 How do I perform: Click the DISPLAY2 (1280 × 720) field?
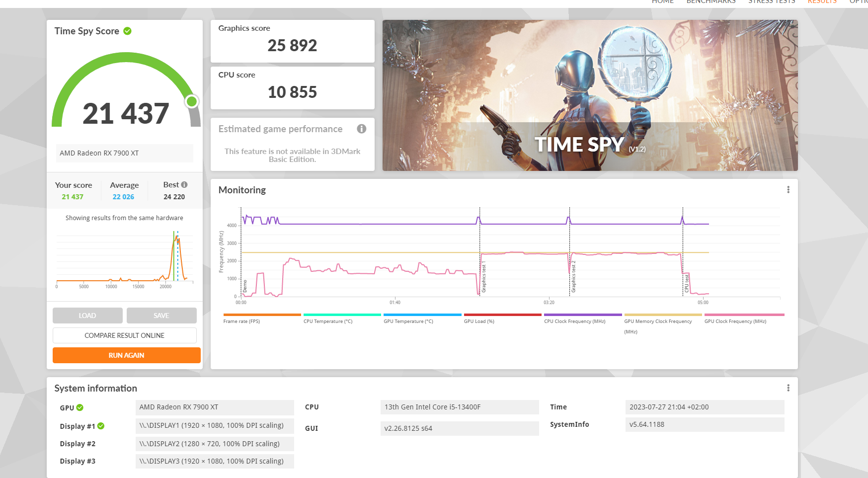pos(215,444)
